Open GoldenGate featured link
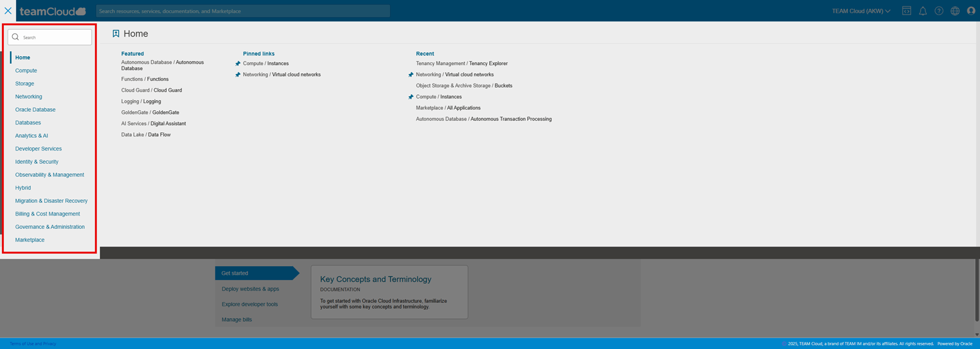 point(150,113)
